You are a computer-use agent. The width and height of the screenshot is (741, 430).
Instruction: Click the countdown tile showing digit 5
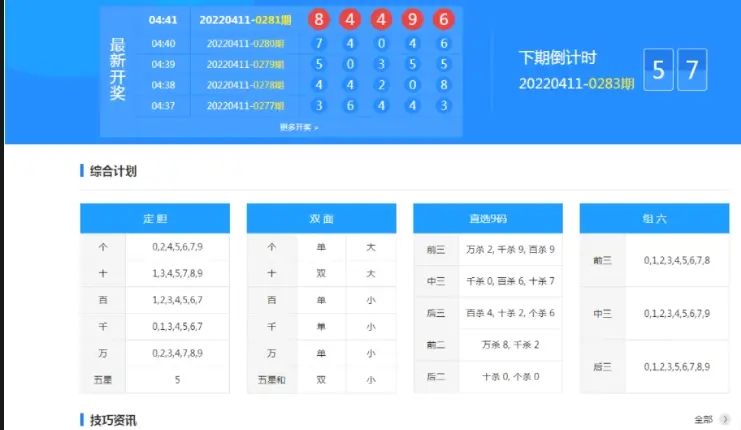click(658, 71)
